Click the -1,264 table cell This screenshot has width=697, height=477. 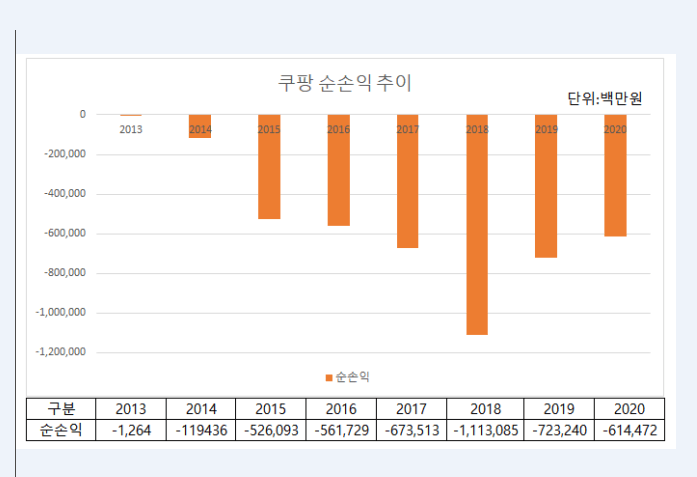pos(131,430)
